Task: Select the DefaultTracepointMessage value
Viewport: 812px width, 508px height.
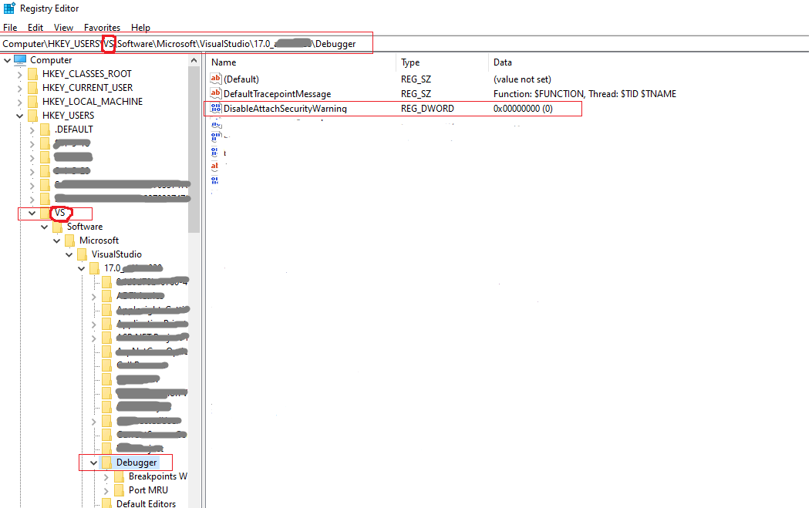Action: point(277,94)
